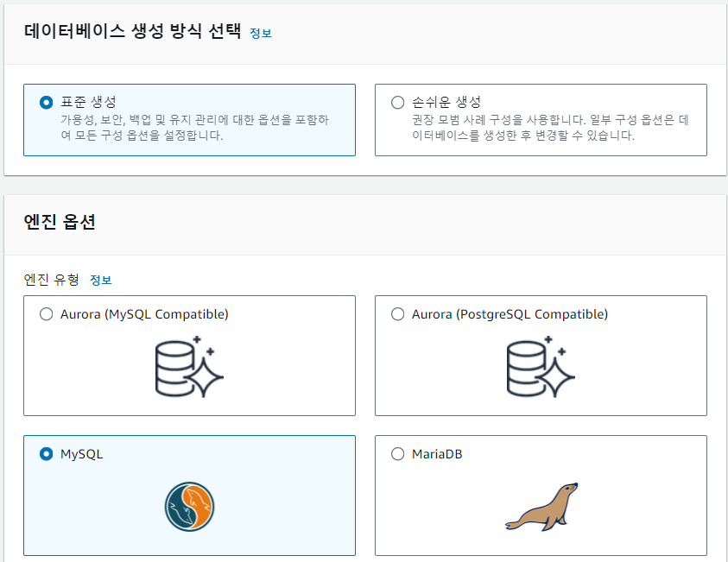Click the 엔진 옵션 section heading
The height and width of the screenshot is (562, 728).
60,222
